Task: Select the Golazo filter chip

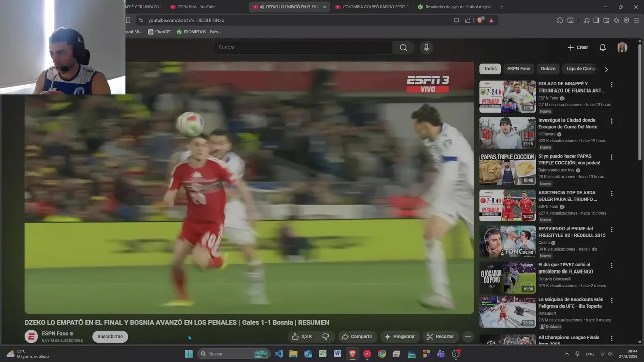Action: pos(548,69)
